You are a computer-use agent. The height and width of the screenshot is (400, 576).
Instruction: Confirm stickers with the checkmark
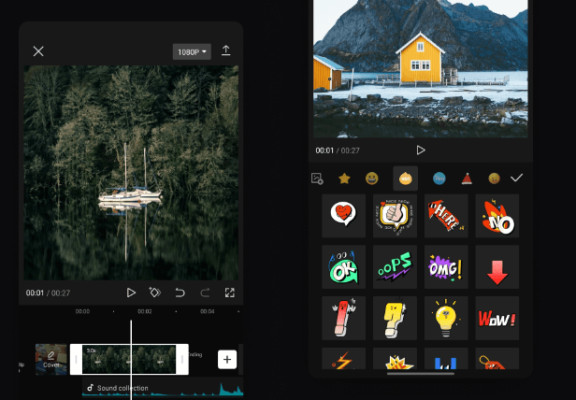pyautogui.click(x=516, y=178)
